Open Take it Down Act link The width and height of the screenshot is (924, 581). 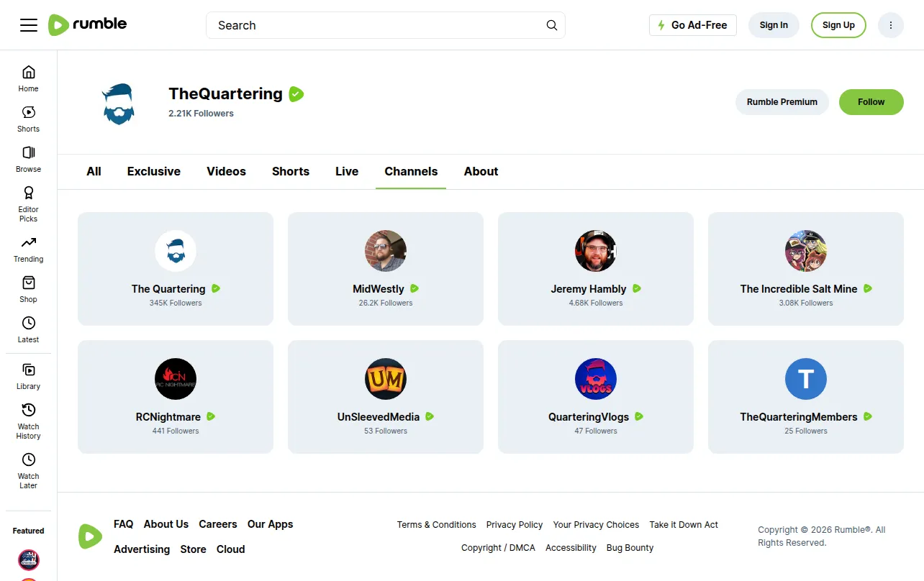click(684, 525)
